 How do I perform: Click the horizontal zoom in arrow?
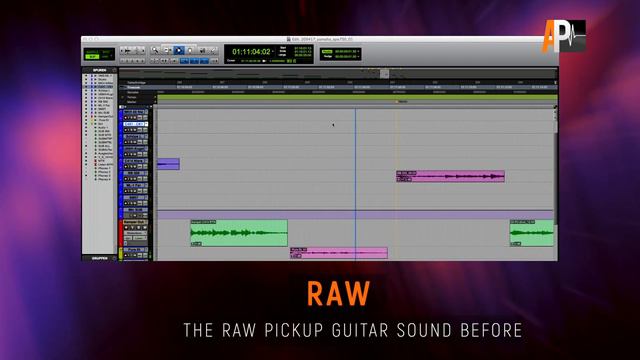tap(142, 51)
